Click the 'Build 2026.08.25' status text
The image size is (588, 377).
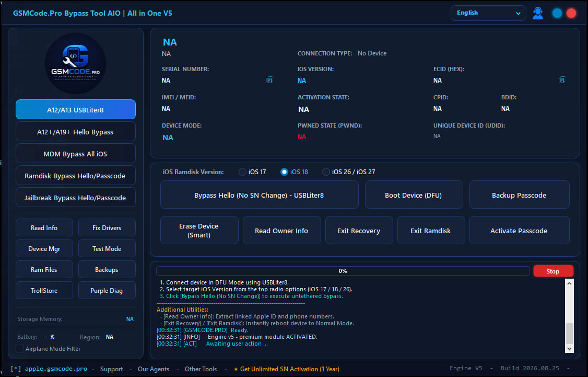pos(530,368)
